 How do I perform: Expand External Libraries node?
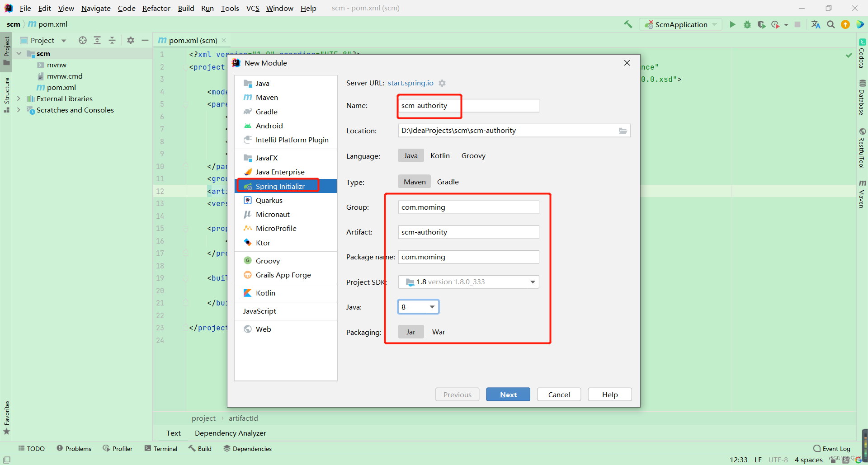pos(19,99)
